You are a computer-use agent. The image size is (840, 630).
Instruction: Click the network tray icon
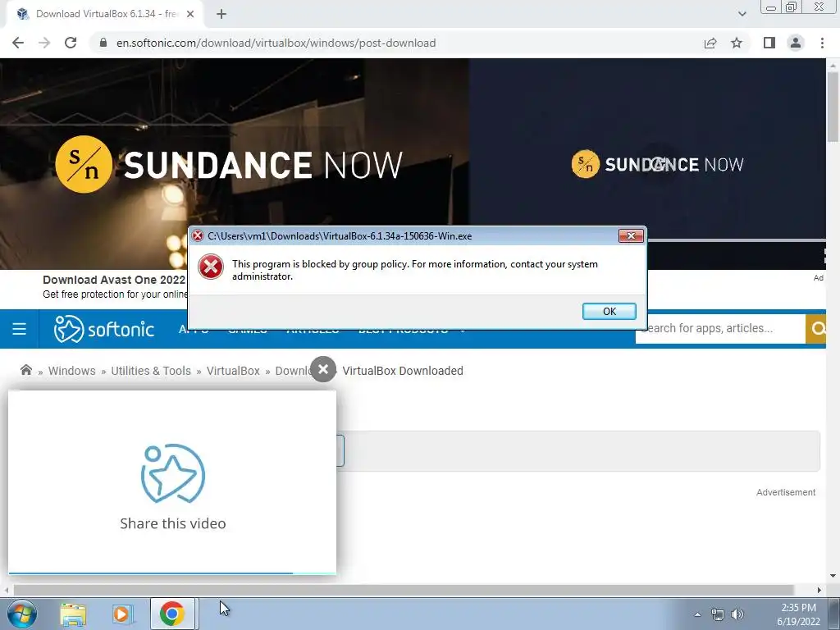coord(717,614)
